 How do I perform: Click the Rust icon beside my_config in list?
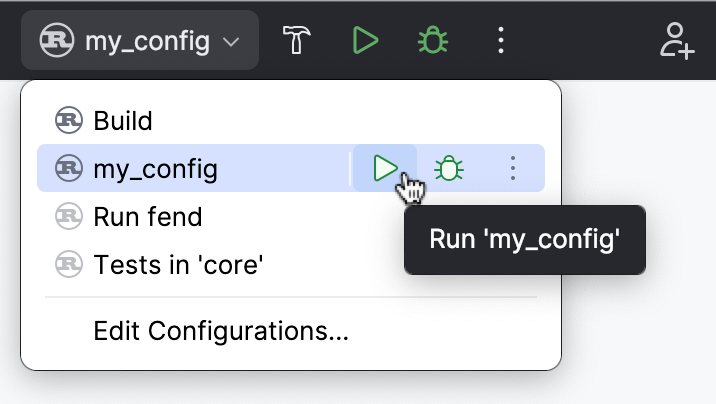(69, 168)
